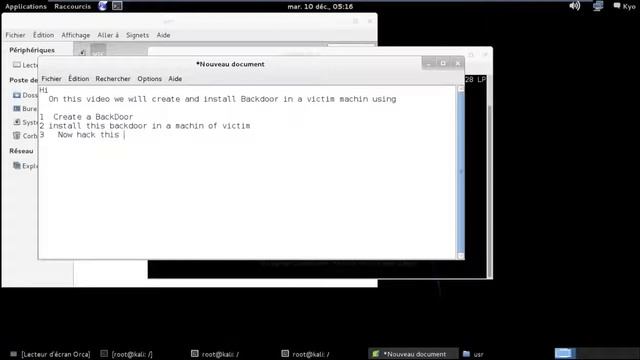This screenshot has width=640, height=360.
Task: Open the Bureau icon in sidebar
Action: (x=16, y=109)
